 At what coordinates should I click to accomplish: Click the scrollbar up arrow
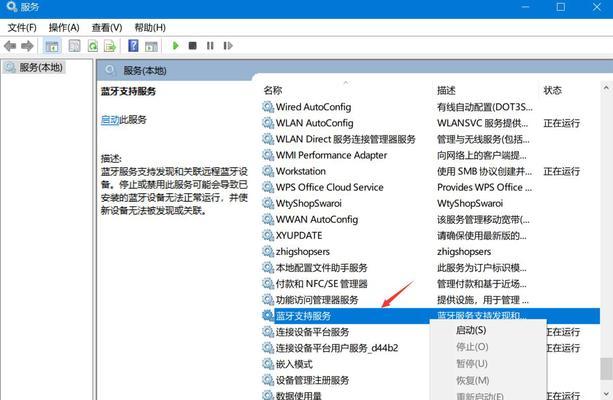point(606,88)
